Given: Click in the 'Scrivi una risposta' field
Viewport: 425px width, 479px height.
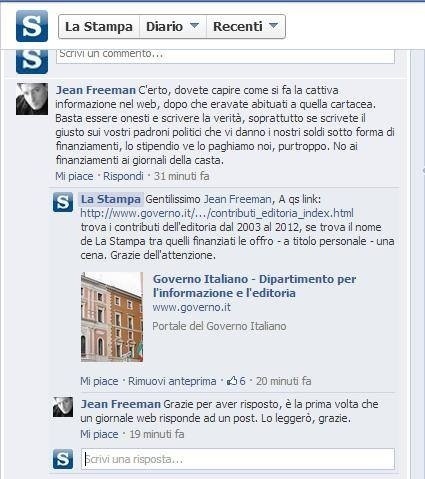Looking at the screenshot, I should [238, 459].
